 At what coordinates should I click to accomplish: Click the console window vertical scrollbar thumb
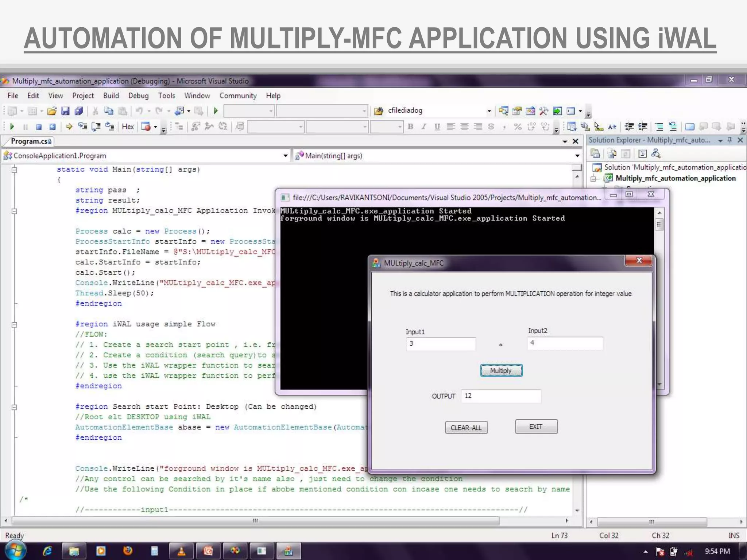point(659,224)
